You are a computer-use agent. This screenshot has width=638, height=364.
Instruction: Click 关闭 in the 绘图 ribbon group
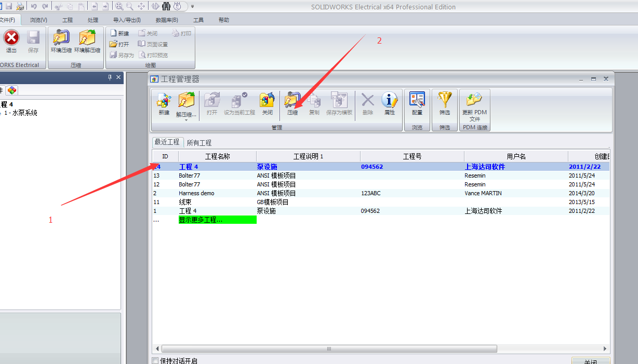(x=148, y=33)
